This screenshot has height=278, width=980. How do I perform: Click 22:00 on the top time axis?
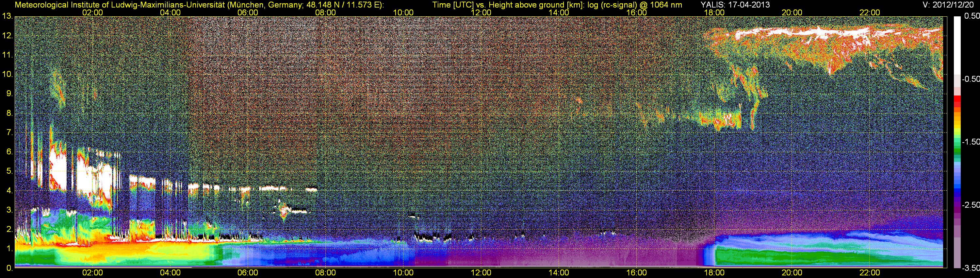(x=870, y=12)
